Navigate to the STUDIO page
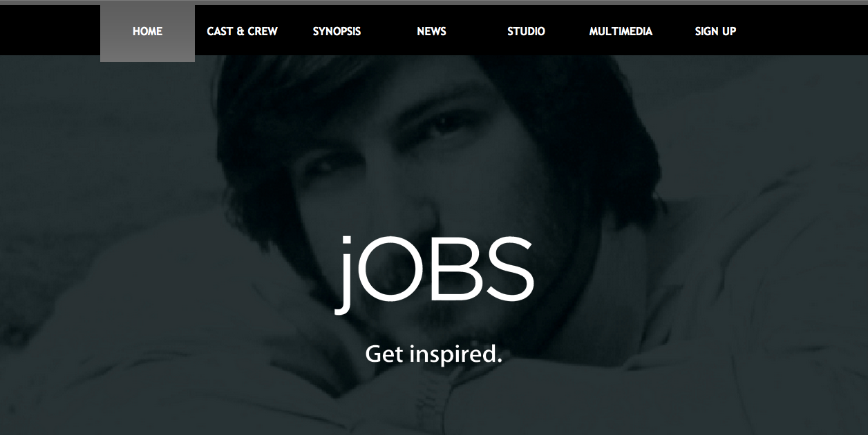The image size is (868, 435). (526, 32)
